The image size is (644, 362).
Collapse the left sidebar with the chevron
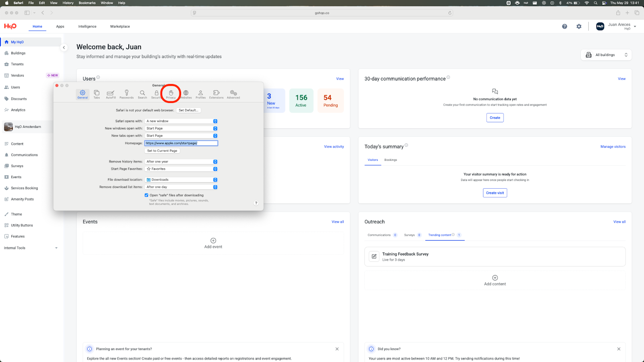[64, 47]
